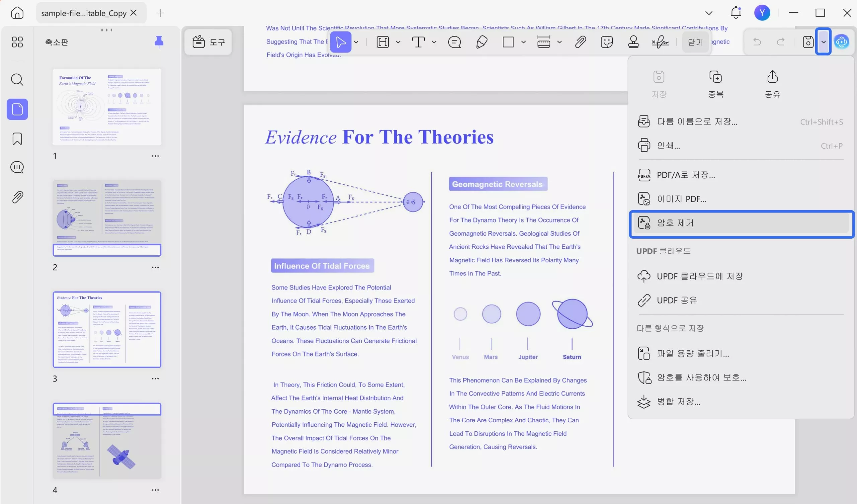
Task: Open more options for page 2 thumbnail
Action: click(x=155, y=267)
